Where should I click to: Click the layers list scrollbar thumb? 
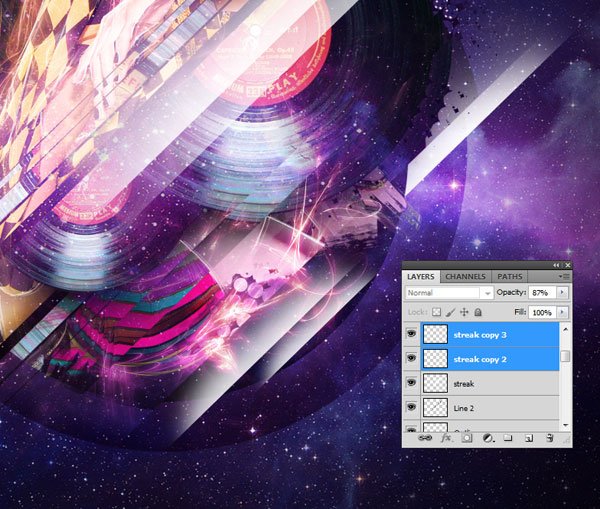tap(565, 356)
